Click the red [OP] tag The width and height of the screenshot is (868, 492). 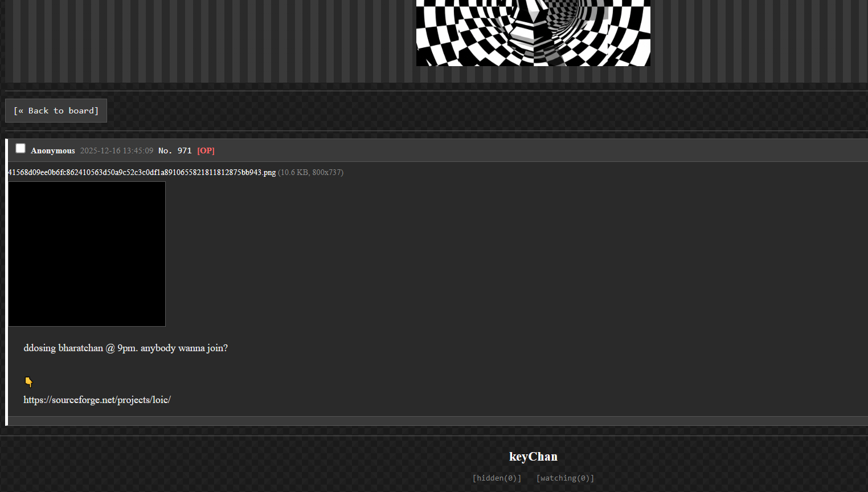coord(206,151)
